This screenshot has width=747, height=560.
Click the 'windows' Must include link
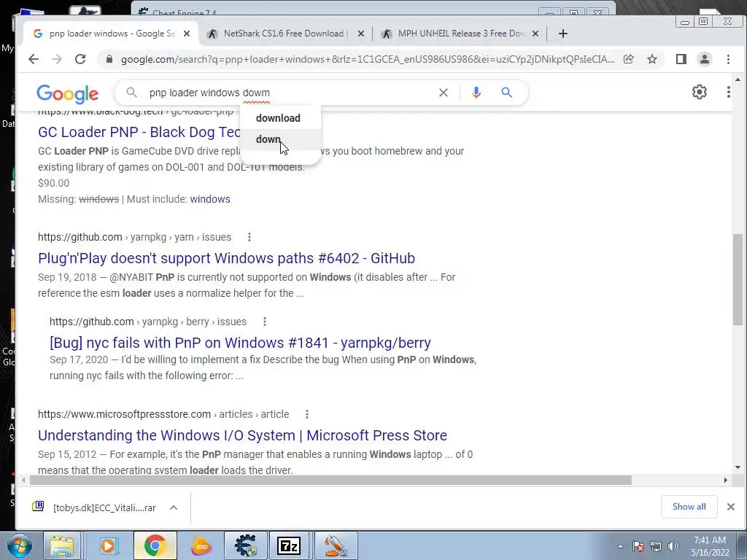[210, 199]
